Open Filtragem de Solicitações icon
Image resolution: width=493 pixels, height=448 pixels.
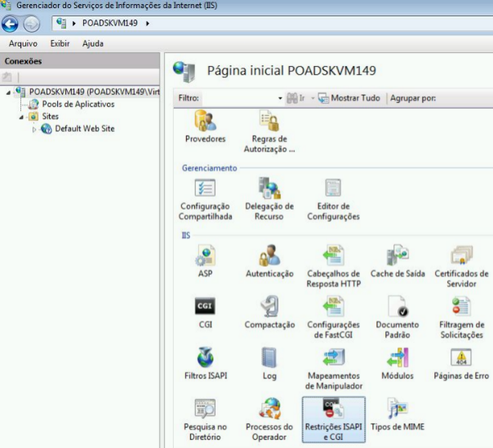[461, 306]
